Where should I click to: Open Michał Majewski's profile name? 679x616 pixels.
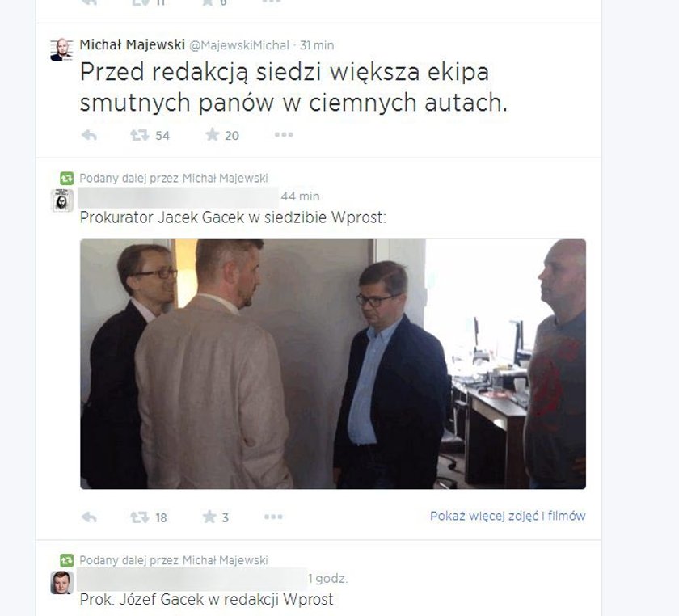tap(133, 44)
